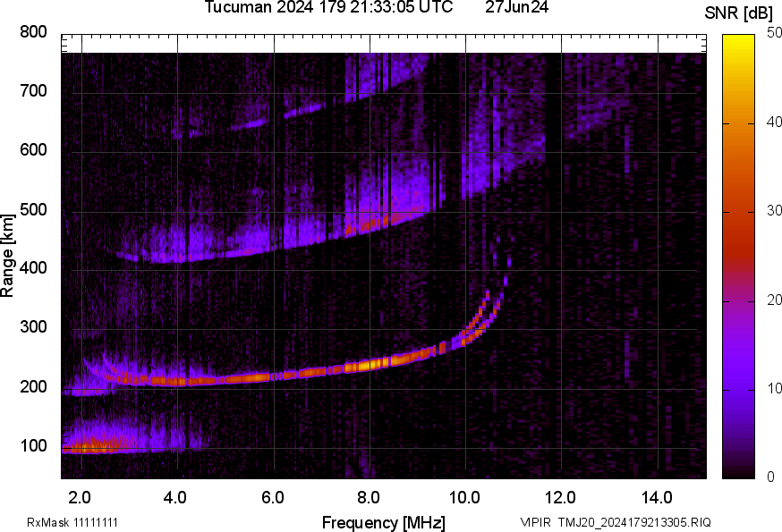The image size is (782, 532).
Task: Click the colorbar tick label '50'
Action: [774, 33]
